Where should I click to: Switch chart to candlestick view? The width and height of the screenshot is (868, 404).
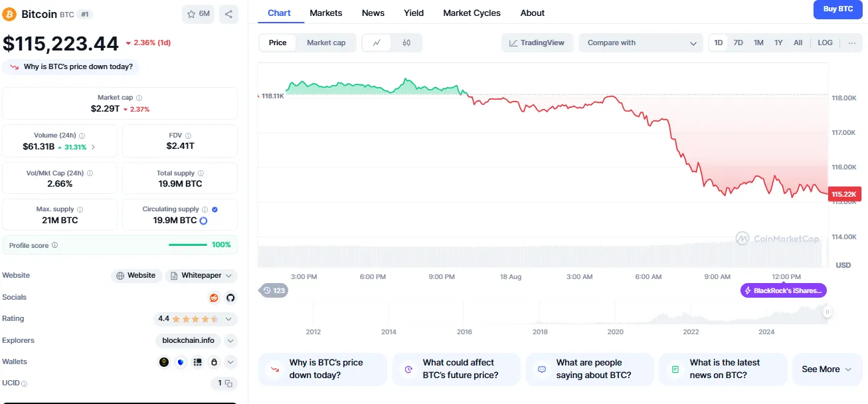[406, 43]
